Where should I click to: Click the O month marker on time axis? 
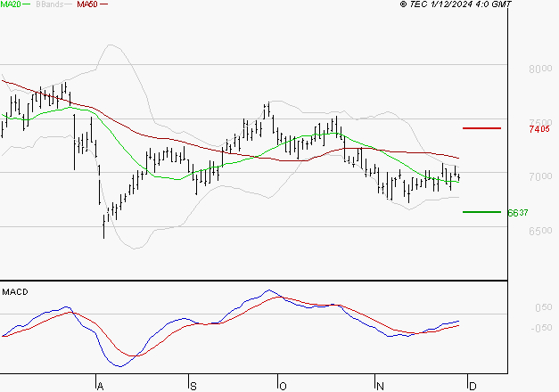(283, 387)
